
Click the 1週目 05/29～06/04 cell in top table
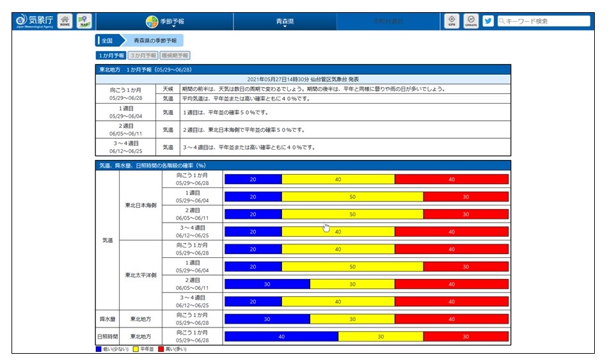coord(126,112)
